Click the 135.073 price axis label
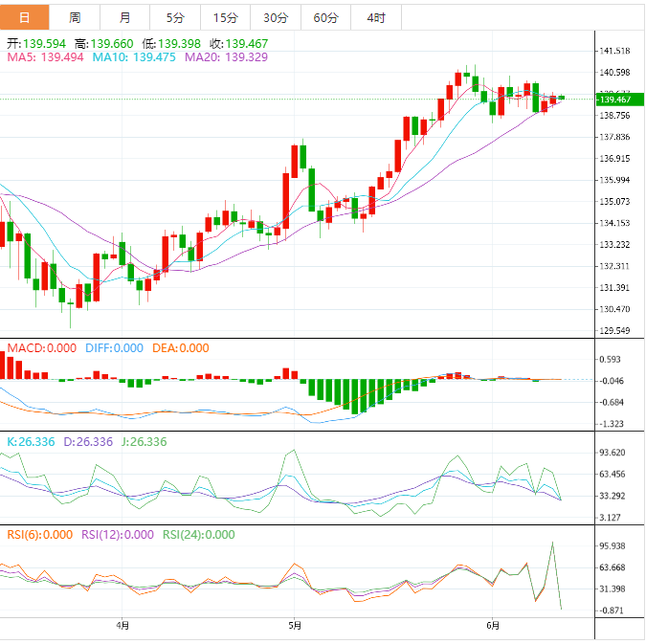 pyautogui.click(x=614, y=202)
